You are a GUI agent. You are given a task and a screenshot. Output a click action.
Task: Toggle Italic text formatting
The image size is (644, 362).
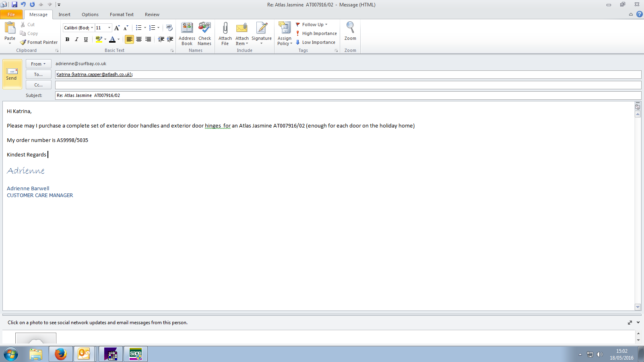(x=76, y=39)
